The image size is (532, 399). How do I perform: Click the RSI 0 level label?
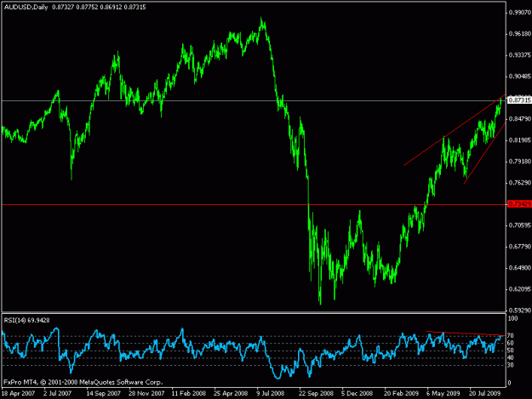tap(510, 384)
